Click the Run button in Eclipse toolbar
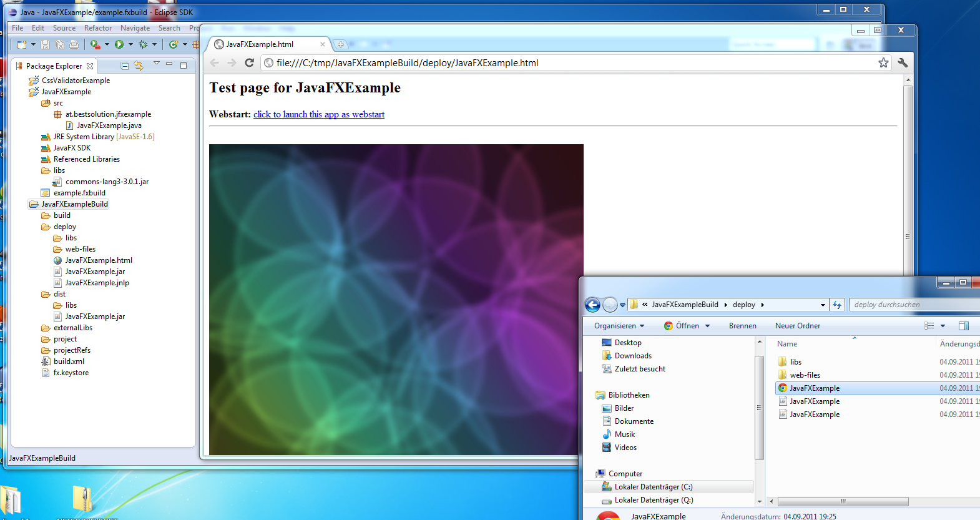Viewport: 980px width, 520px height. click(x=119, y=44)
